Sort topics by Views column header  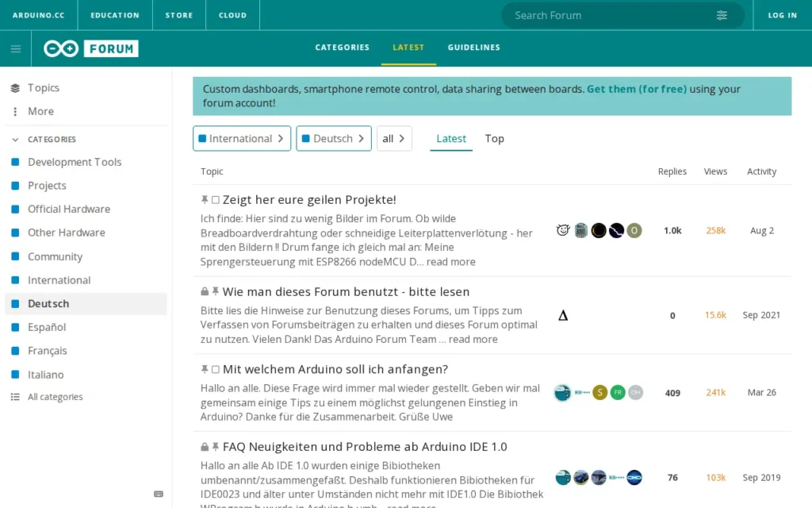point(715,171)
